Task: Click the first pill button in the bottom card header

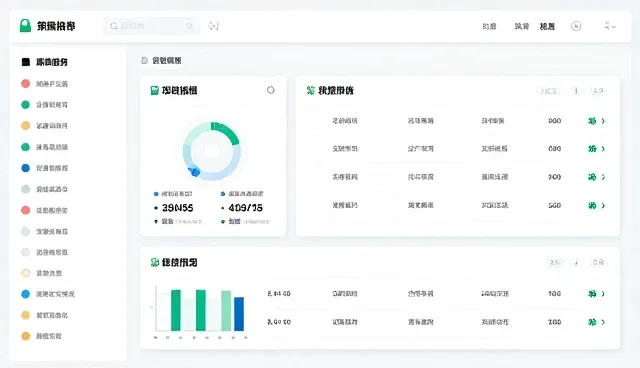Action: pyautogui.click(x=555, y=262)
